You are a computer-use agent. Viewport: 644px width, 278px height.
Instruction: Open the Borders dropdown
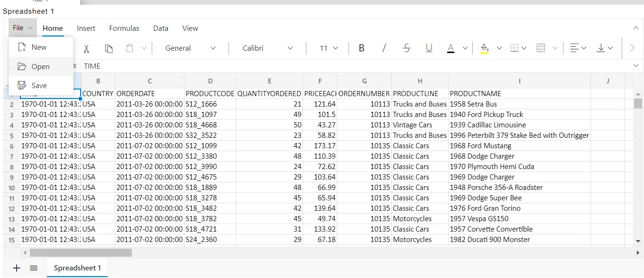tap(518, 48)
